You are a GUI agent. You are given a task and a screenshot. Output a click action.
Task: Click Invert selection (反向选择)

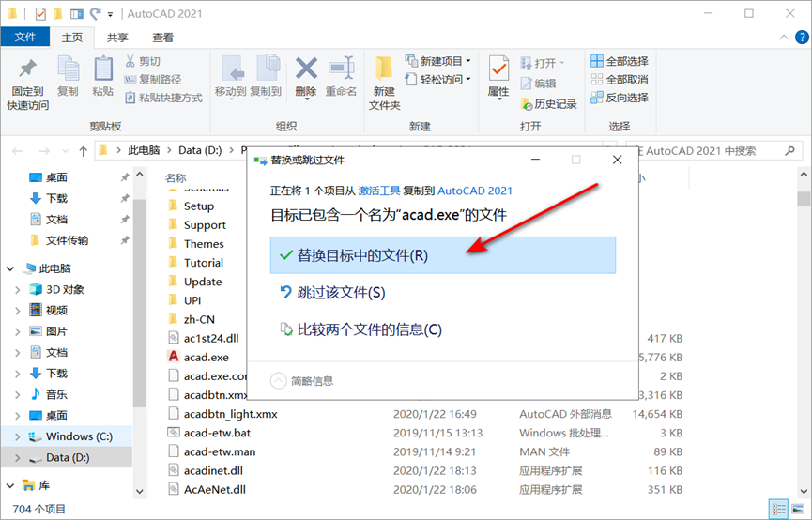620,98
